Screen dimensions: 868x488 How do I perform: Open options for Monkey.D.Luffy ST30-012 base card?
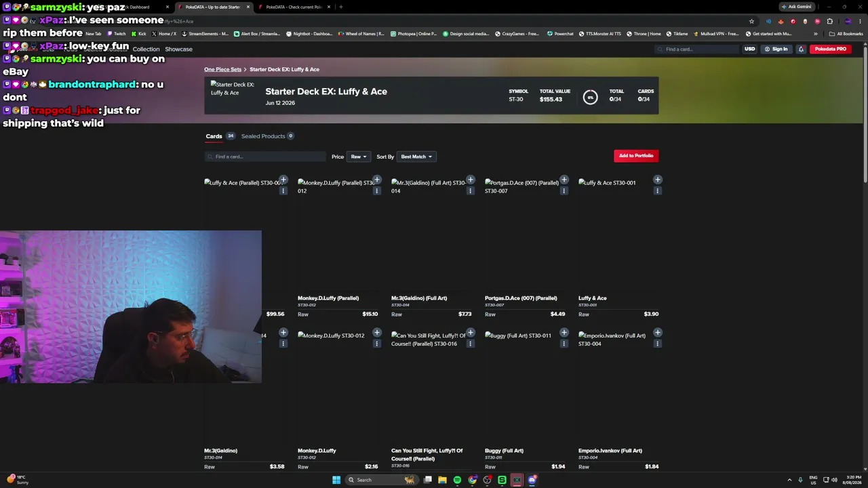377,344
